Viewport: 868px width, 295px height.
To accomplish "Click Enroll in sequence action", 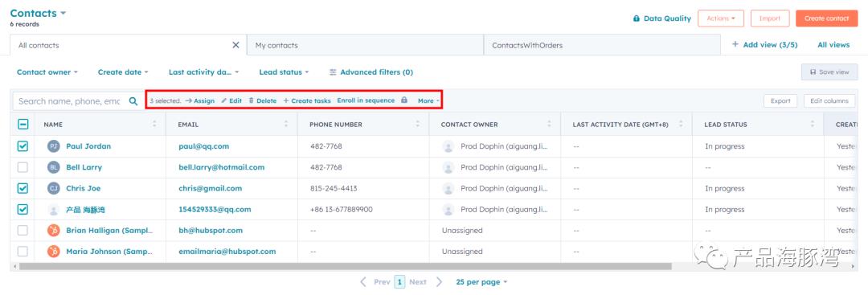I will [366, 100].
